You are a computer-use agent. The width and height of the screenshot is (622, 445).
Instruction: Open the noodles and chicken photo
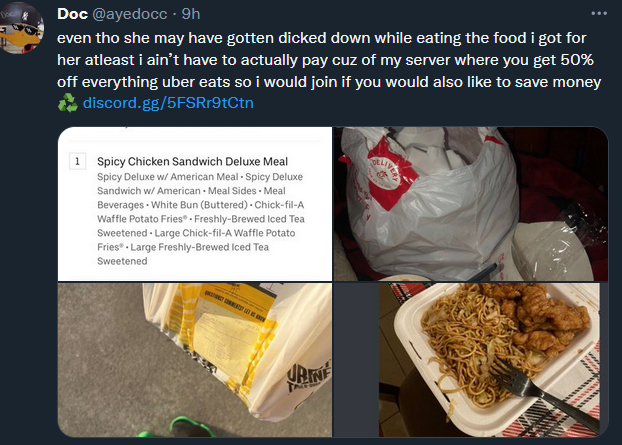(471, 360)
